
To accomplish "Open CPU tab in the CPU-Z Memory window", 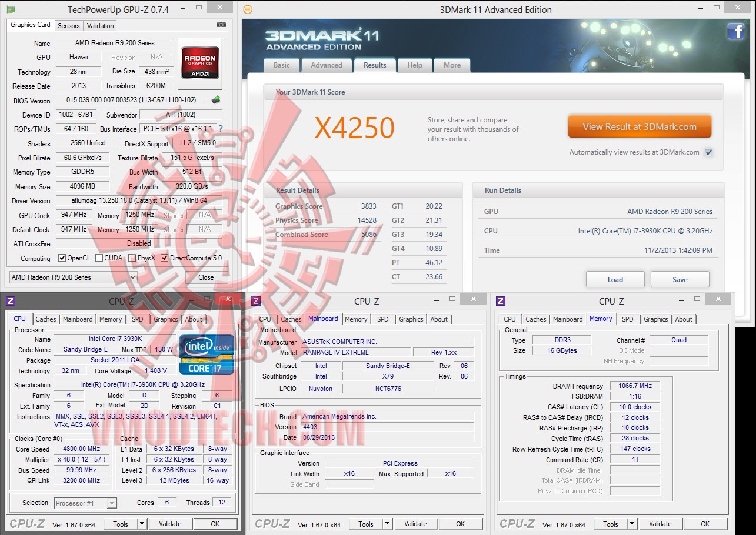I will click(510, 319).
